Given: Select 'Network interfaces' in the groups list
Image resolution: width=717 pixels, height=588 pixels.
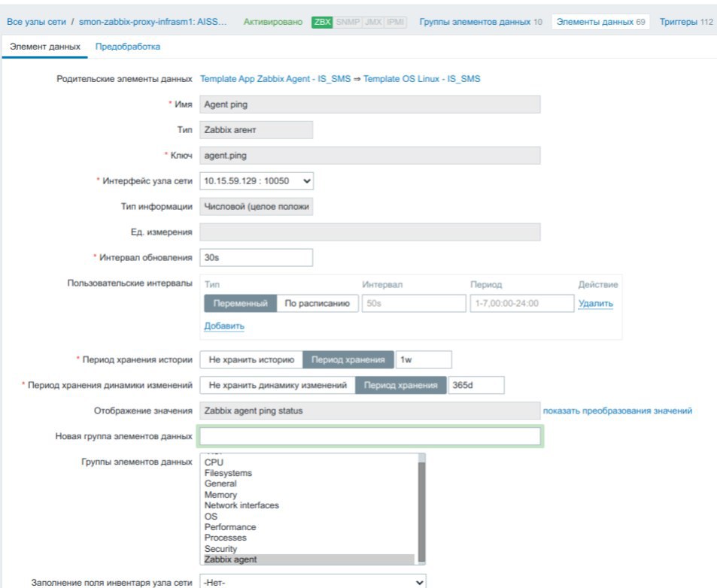Looking at the screenshot, I should pyautogui.click(x=309, y=505).
